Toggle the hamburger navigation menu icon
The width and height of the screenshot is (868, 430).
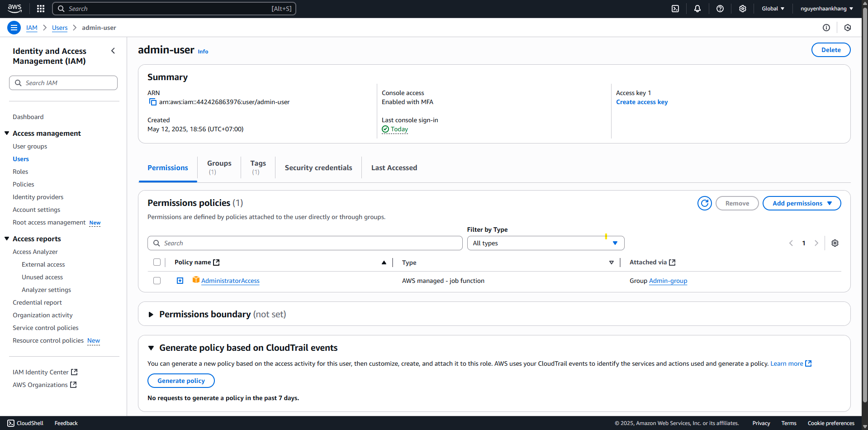(x=14, y=28)
